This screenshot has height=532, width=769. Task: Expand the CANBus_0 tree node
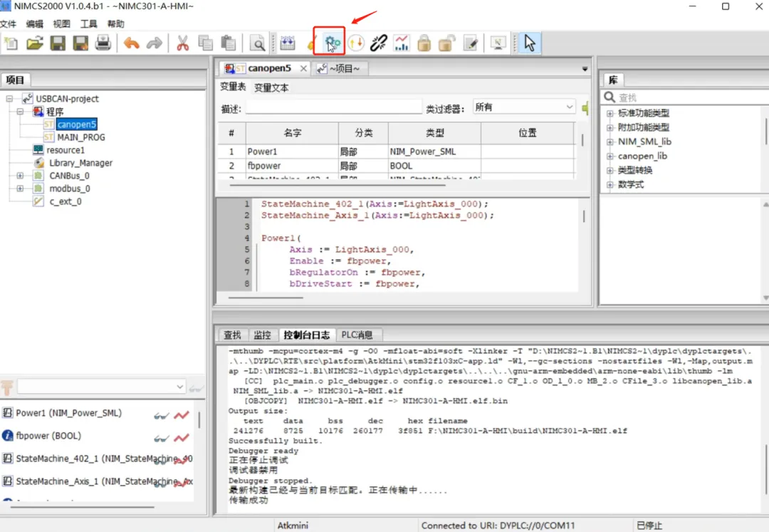20,175
